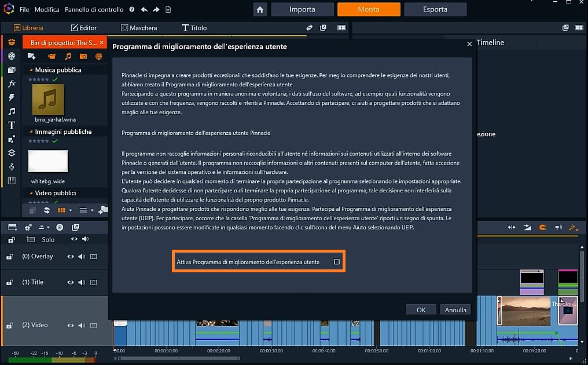Image resolution: width=588 pixels, height=365 pixels.
Task: Enable the user experience improvement program checkbox
Action: click(337, 262)
